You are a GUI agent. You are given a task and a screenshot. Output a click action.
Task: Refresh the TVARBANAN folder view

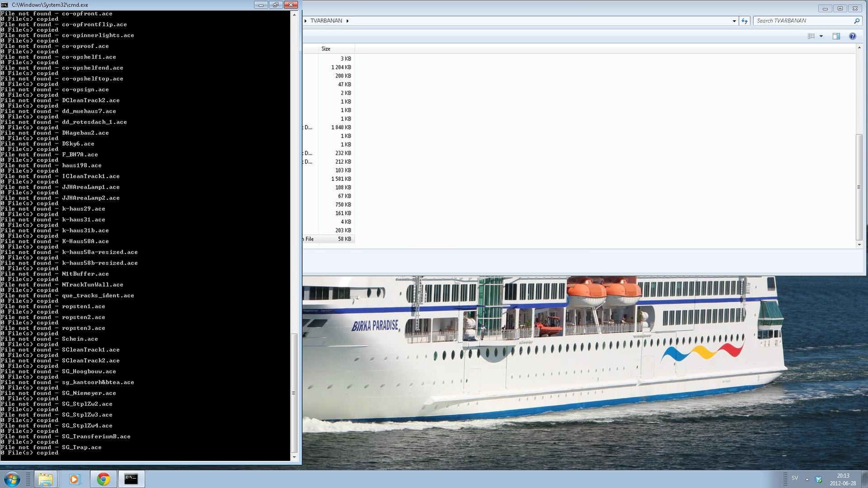(745, 21)
